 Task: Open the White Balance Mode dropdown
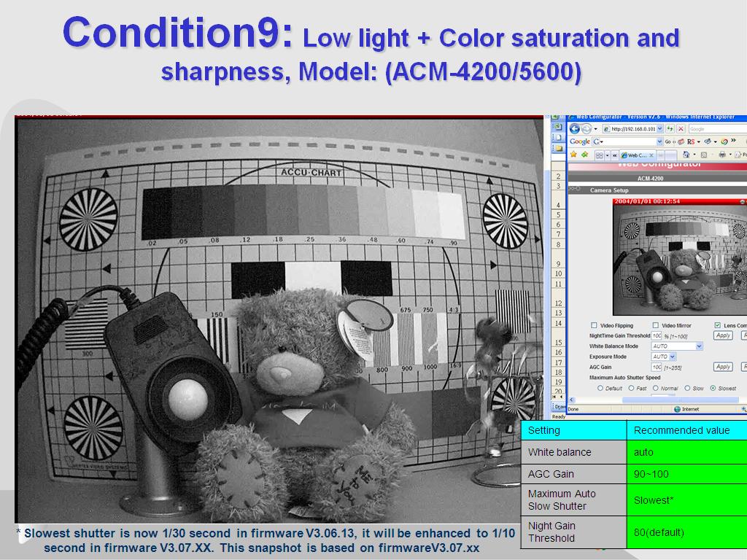[699, 346]
